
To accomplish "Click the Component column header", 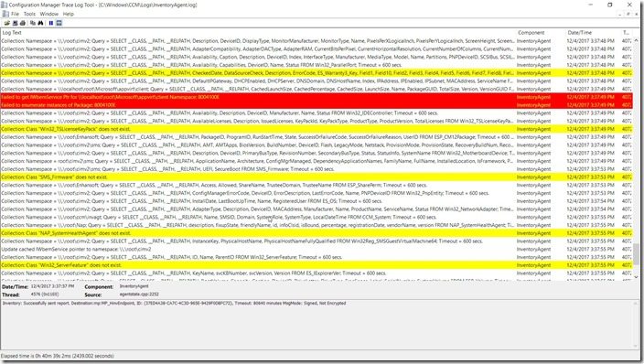I will pos(540,32).
